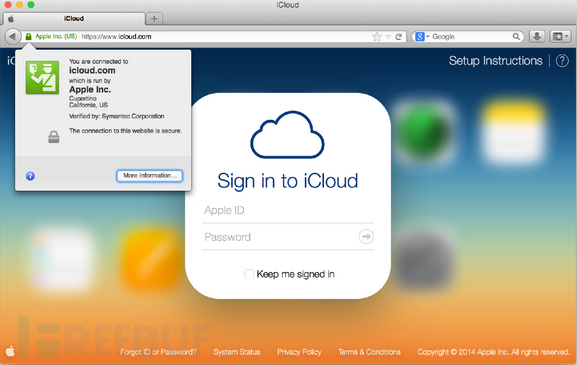Click the iCloud cloud logo

(x=287, y=134)
